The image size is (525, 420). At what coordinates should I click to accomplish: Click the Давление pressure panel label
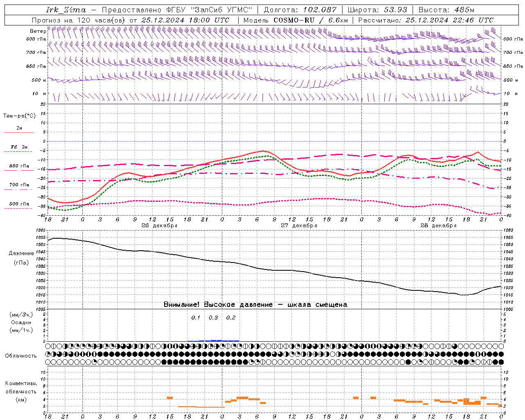tap(21, 253)
